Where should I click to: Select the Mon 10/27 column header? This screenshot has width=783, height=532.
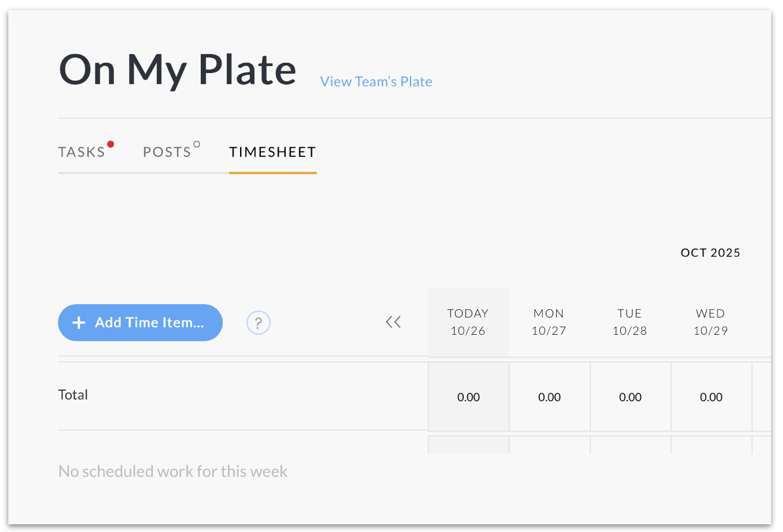[549, 322]
